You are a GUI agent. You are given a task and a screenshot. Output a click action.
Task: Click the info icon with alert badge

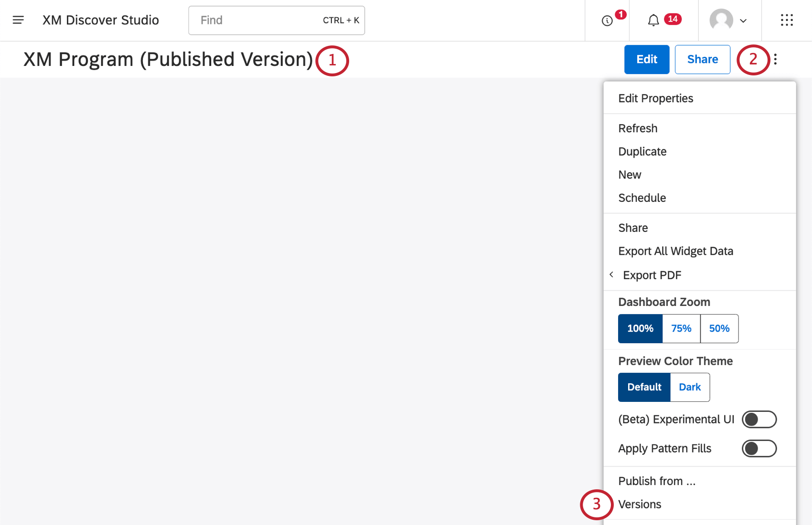point(607,21)
